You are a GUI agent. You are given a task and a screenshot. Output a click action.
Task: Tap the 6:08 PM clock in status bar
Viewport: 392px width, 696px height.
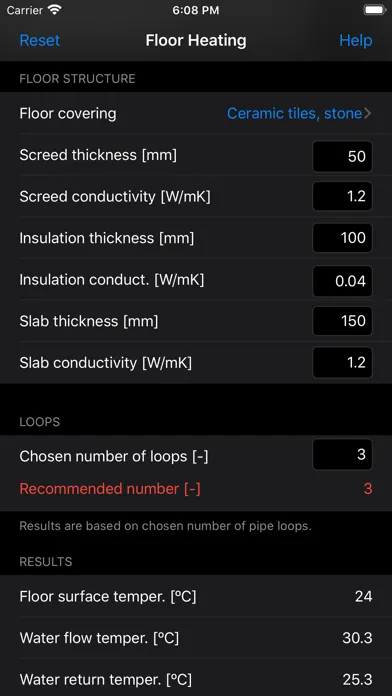click(x=196, y=11)
